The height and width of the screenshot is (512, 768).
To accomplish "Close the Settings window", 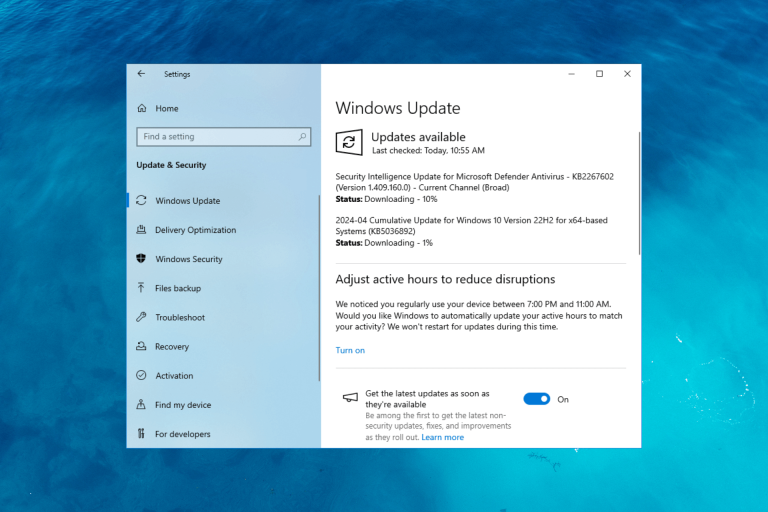I will tap(627, 73).
